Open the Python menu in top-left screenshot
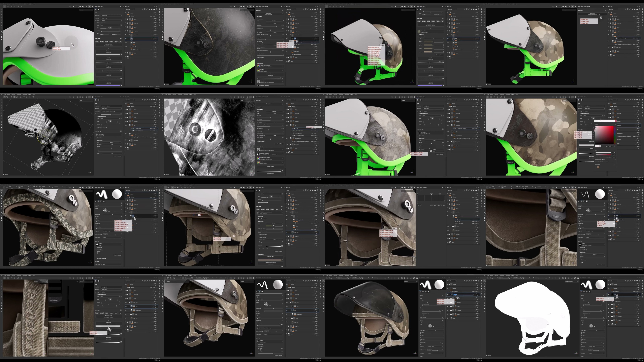 (x=30, y=4)
